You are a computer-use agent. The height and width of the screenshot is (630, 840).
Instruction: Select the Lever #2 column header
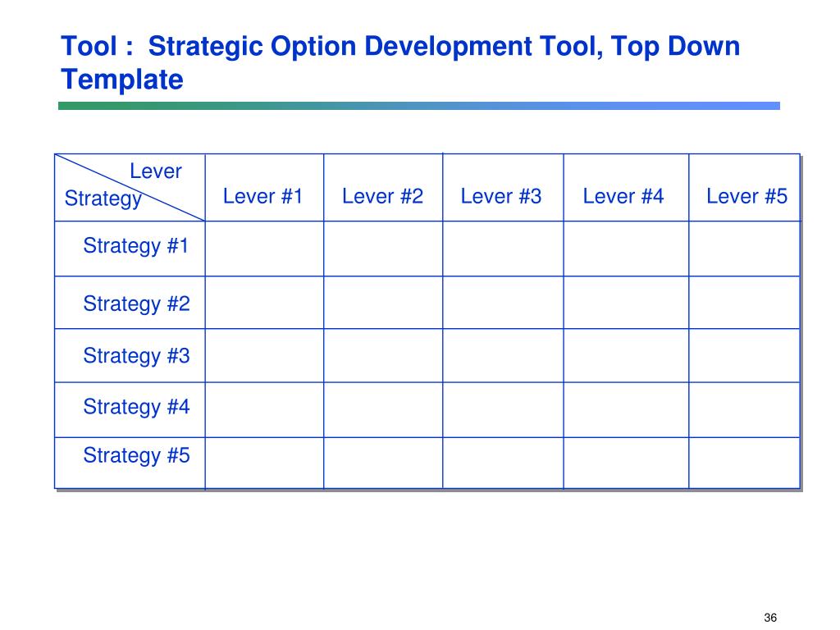(382, 196)
